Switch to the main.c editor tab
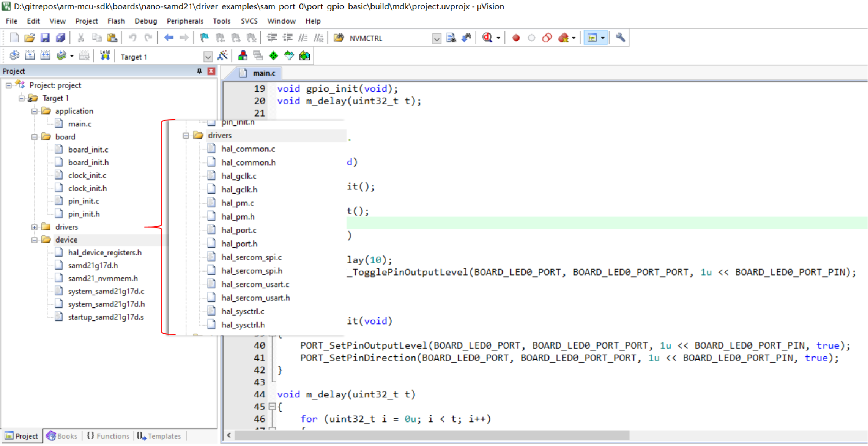This screenshot has height=446, width=868. (x=259, y=73)
